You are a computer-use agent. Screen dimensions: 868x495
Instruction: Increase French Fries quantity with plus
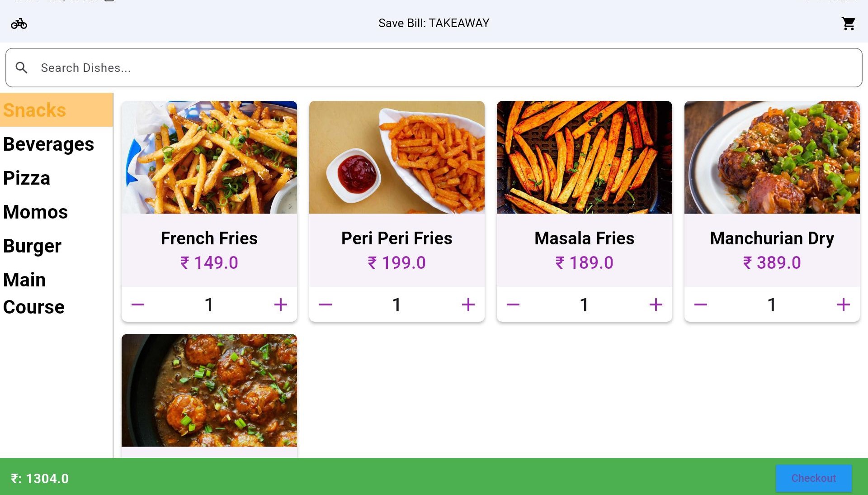(280, 305)
